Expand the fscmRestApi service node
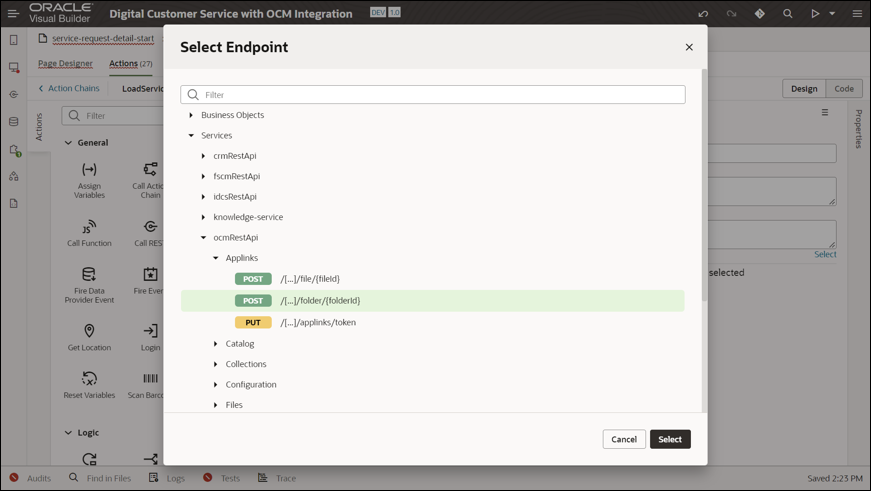The width and height of the screenshot is (871, 491). tap(203, 177)
